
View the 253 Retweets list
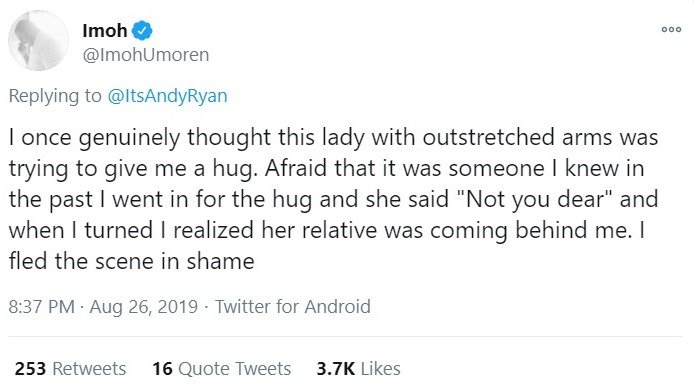click(x=70, y=368)
